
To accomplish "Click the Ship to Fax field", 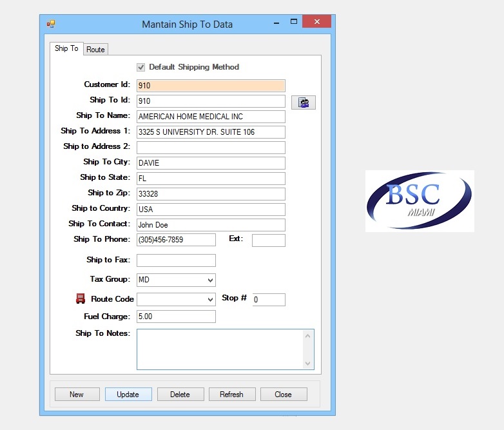I will pos(176,260).
